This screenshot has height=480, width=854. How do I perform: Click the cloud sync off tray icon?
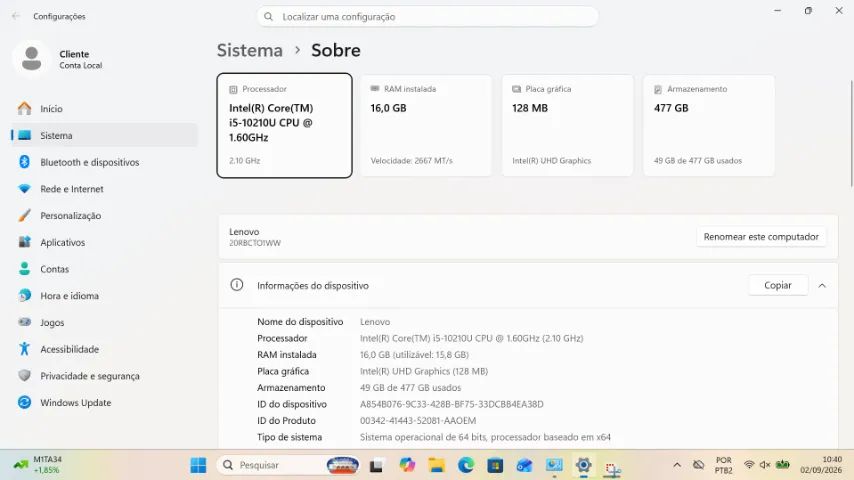[x=699, y=465]
